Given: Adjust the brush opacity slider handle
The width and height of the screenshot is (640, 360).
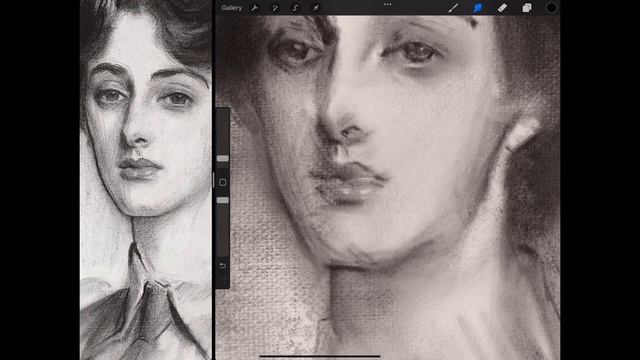Looking at the screenshot, I should click(222, 200).
